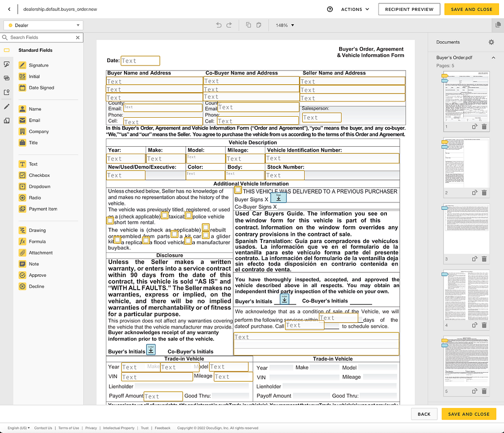Click the RECIPIENT PREVIEW button
504x433 pixels.
[x=409, y=9]
